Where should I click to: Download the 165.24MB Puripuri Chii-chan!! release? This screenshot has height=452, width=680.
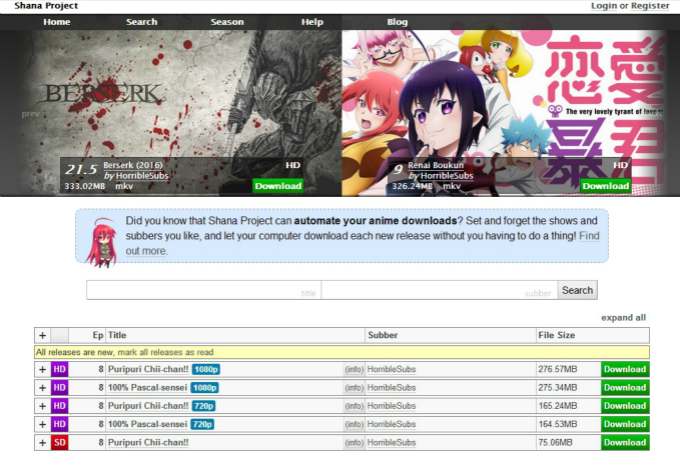(x=625, y=406)
